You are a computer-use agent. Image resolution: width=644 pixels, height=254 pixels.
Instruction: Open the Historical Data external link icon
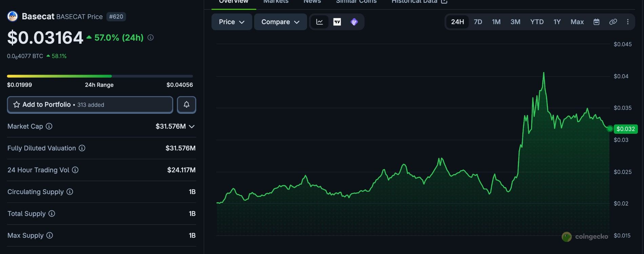click(x=444, y=1)
